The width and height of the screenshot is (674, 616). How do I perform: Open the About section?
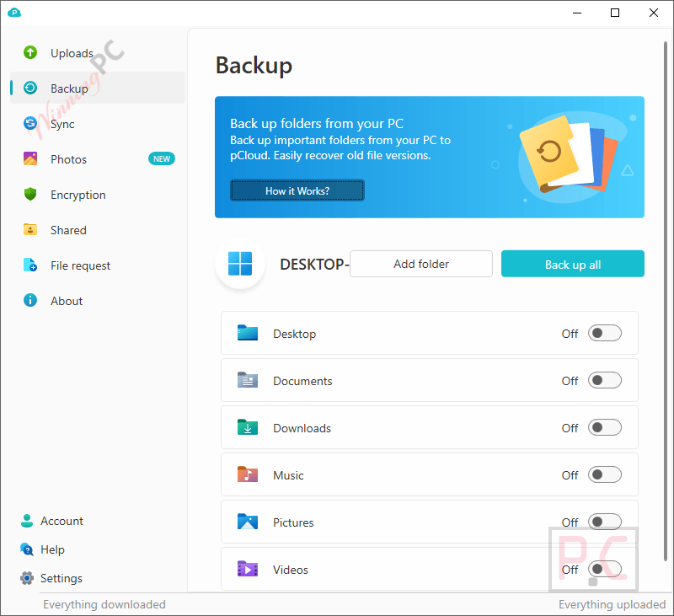tap(98, 300)
